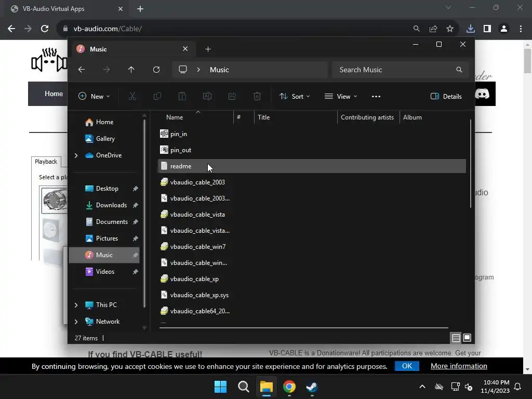Open Gallery in the navigation pane

click(105, 139)
